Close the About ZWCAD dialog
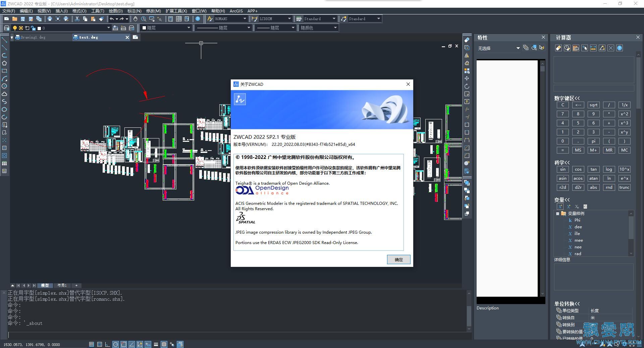 click(x=408, y=84)
